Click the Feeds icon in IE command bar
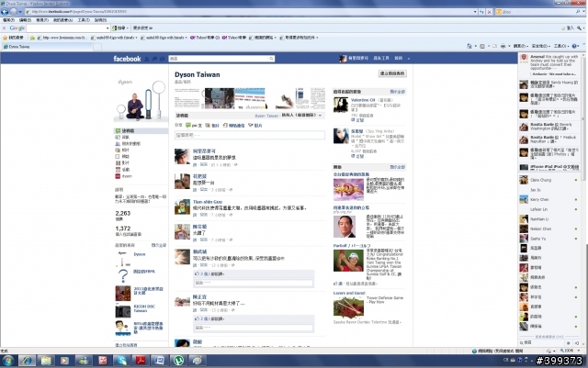 click(482, 46)
